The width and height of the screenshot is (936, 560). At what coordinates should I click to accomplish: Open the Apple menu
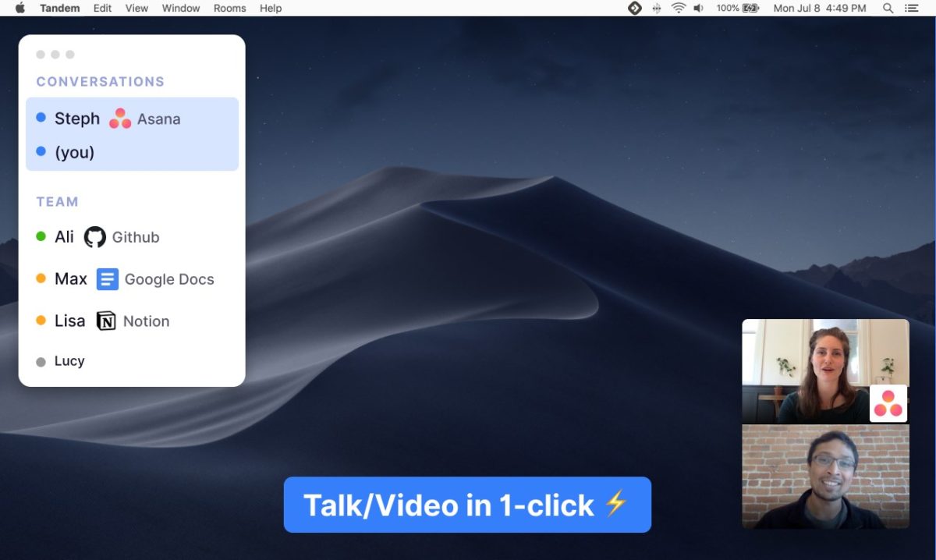(20, 8)
